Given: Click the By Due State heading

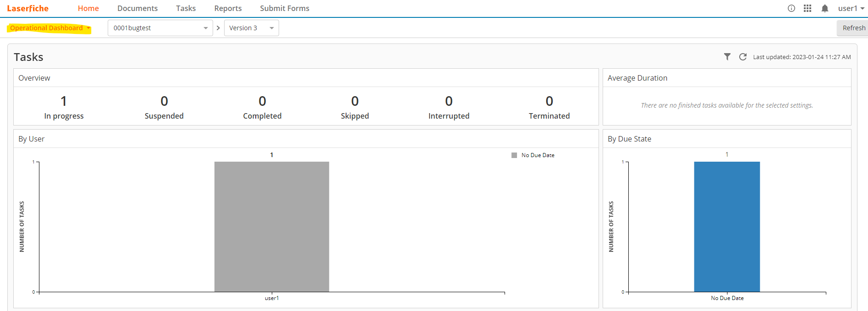Looking at the screenshot, I should tap(629, 139).
